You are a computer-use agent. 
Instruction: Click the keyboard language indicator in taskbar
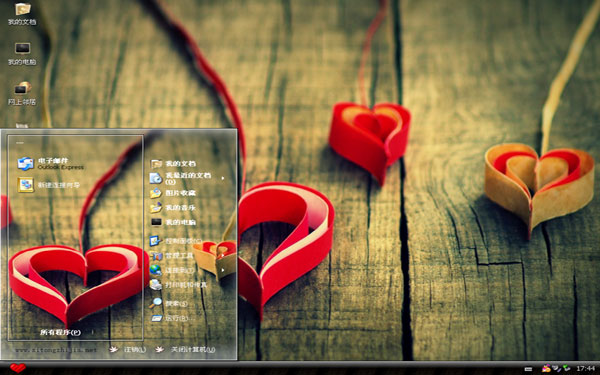(528, 369)
